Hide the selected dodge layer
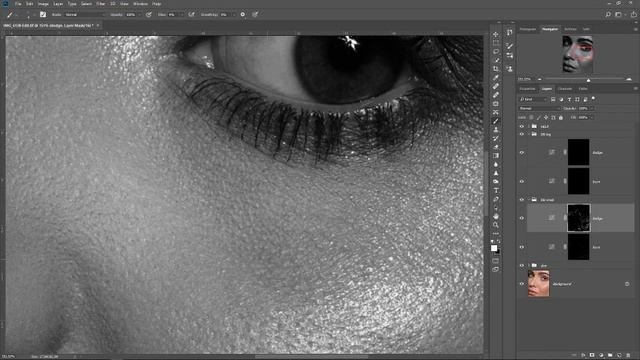This screenshot has height=360, width=640. click(522, 218)
